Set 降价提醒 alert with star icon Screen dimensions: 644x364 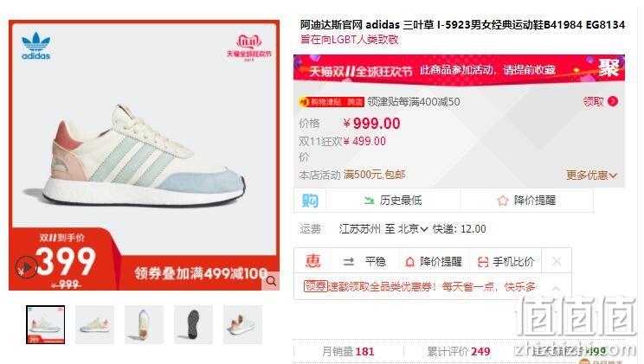(526, 201)
